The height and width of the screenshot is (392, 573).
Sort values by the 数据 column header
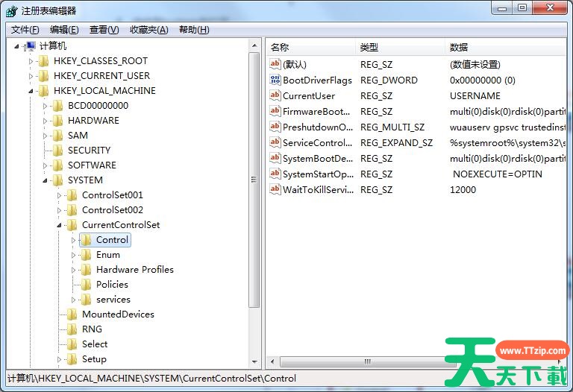(x=506, y=48)
